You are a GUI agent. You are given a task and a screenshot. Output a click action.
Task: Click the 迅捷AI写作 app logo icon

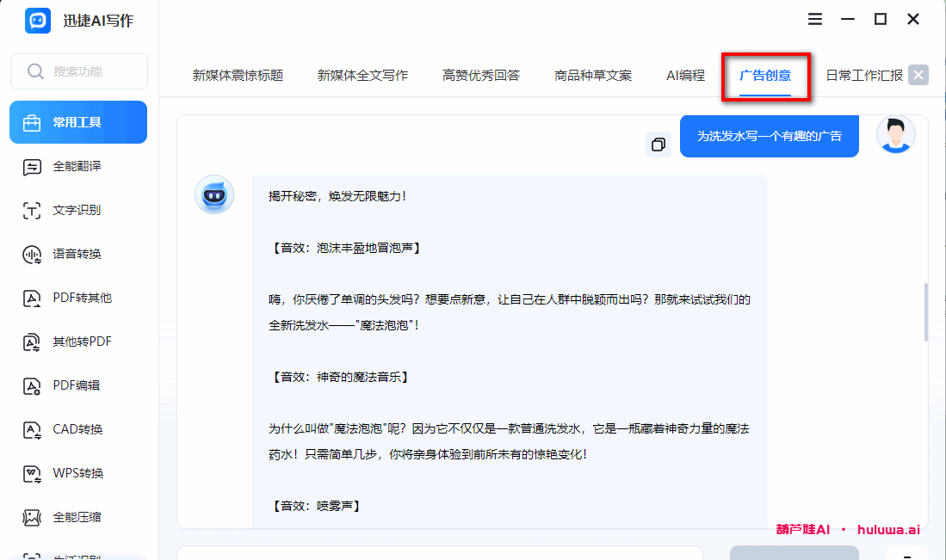[x=37, y=21]
